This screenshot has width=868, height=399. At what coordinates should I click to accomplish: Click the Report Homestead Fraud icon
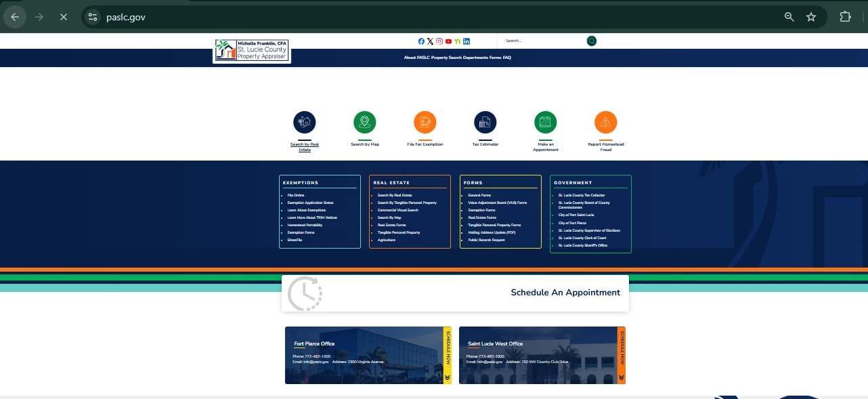click(605, 123)
